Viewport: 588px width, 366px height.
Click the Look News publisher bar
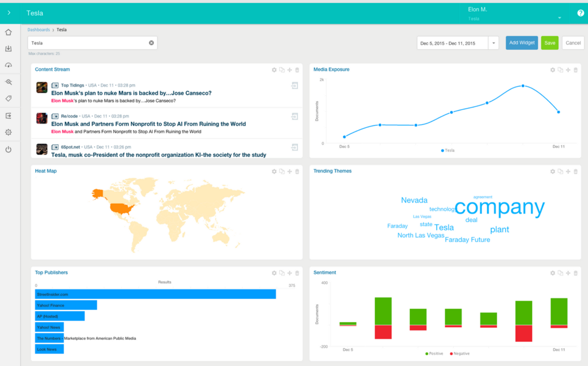click(49, 349)
